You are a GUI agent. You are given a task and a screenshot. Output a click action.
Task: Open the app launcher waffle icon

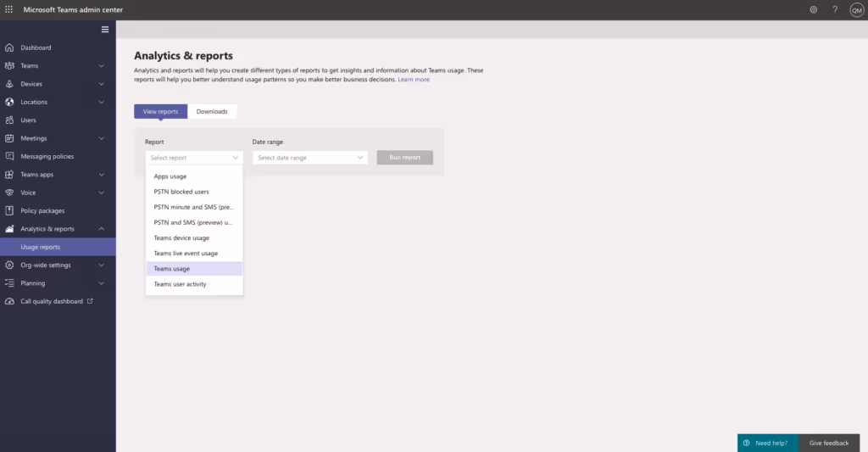8,9
